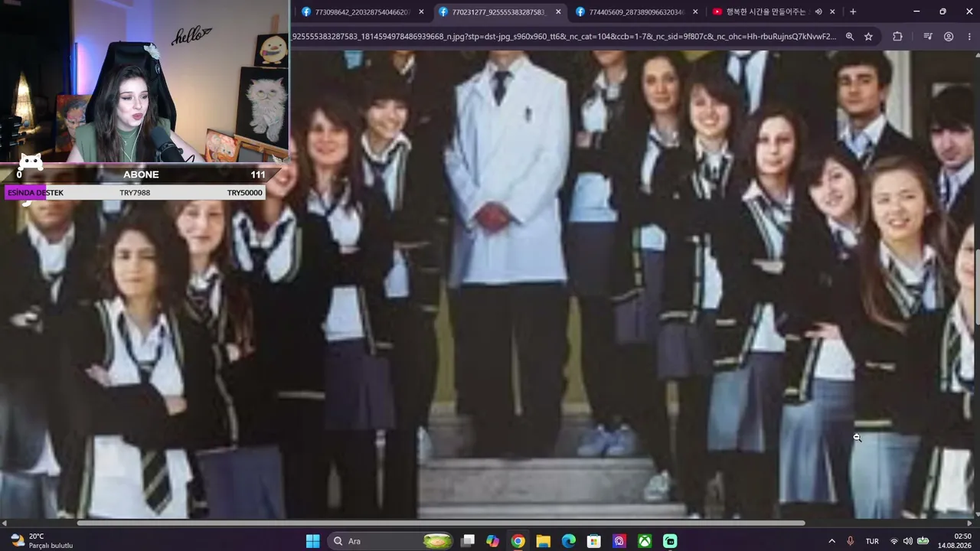Viewport: 980px width, 551px height.
Task: Open Microsoft Store from the taskbar
Action: click(593, 541)
